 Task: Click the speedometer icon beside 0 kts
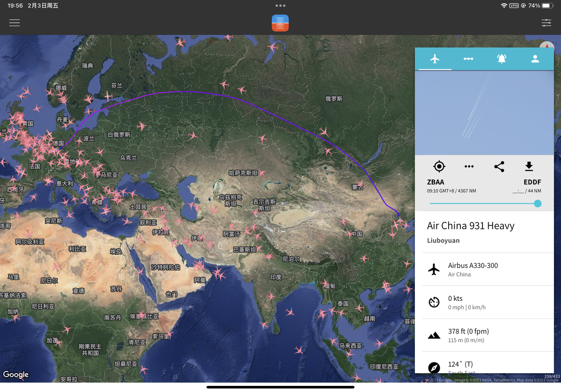(x=434, y=302)
